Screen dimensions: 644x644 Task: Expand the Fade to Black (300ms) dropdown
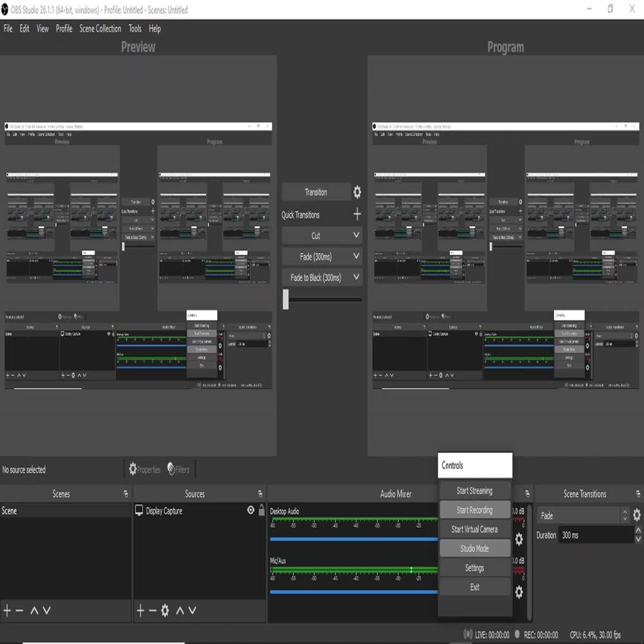coord(356,277)
